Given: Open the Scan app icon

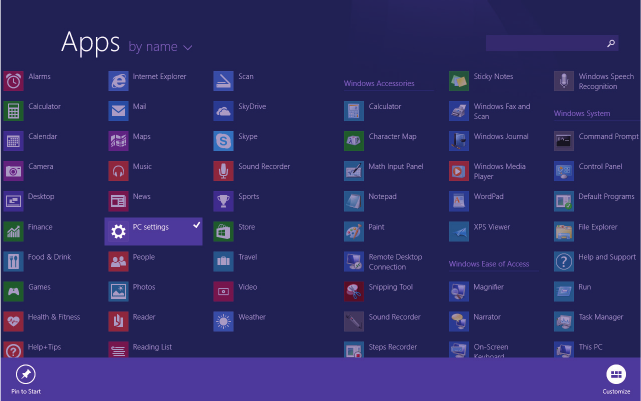Looking at the screenshot, I should pyautogui.click(x=223, y=81).
